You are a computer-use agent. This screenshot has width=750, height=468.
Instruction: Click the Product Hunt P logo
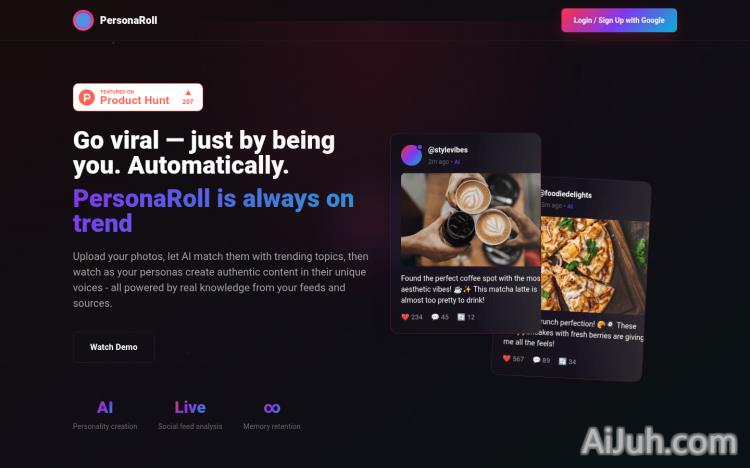[x=87, y=98]
